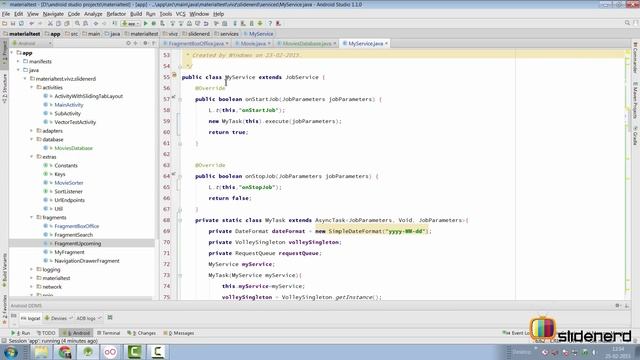Viewport: 640px width, 360px height.
Task: Open the Run tool window button
Action: [21, 333]
